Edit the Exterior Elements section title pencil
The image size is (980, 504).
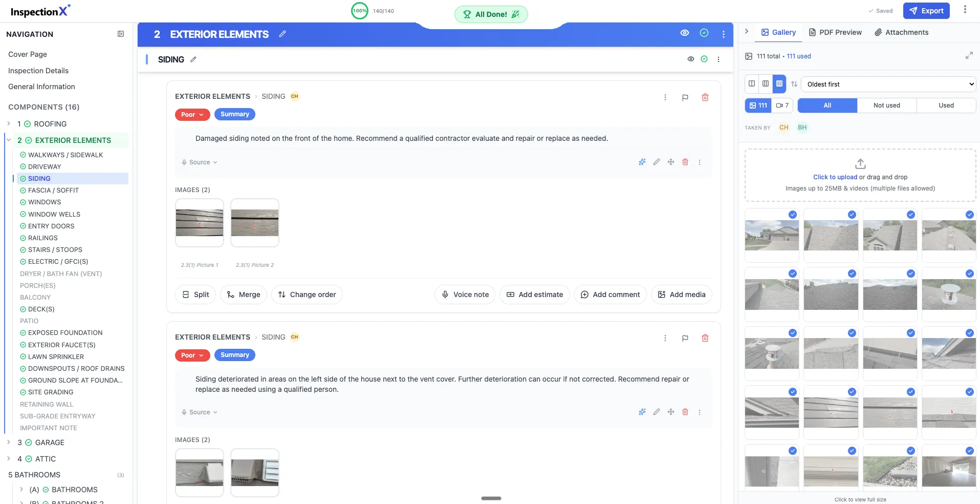pyautogui.click(x=282, y=34)
